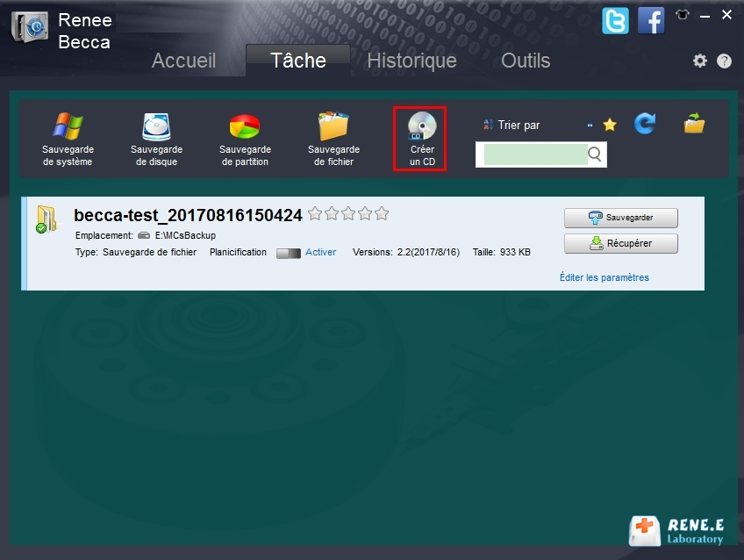
Task: Toggle the Planification switch
Action: pyautogui.click(x=289, y=253)
